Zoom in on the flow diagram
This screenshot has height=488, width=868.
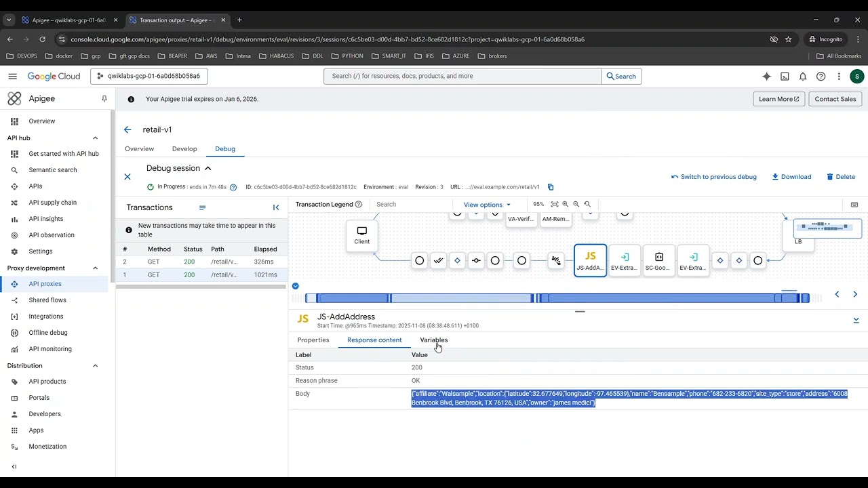click(566, 204)
